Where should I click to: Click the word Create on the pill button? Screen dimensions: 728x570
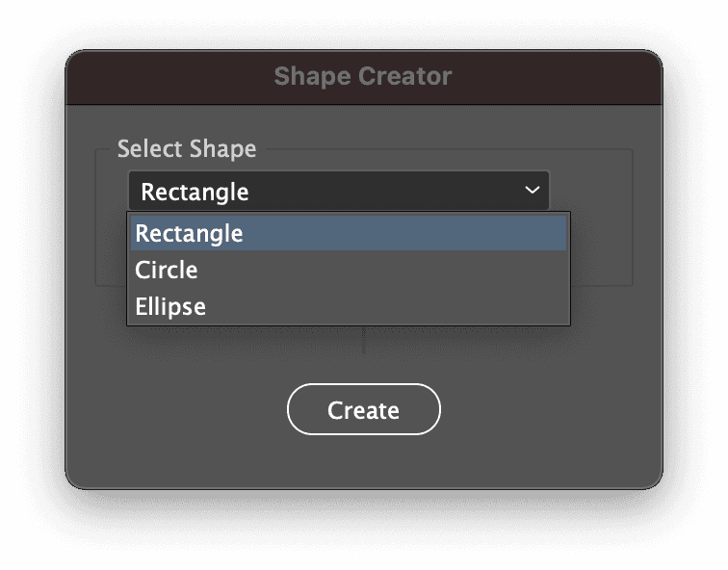tap(364, 410)
